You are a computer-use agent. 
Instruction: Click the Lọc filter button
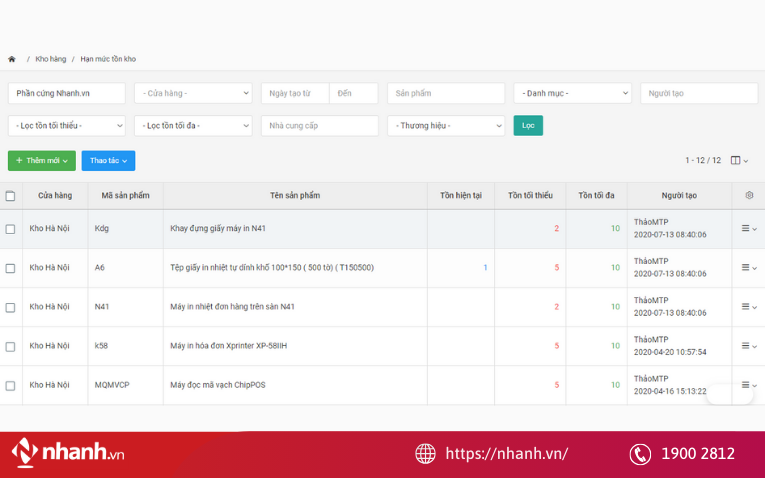528,125
